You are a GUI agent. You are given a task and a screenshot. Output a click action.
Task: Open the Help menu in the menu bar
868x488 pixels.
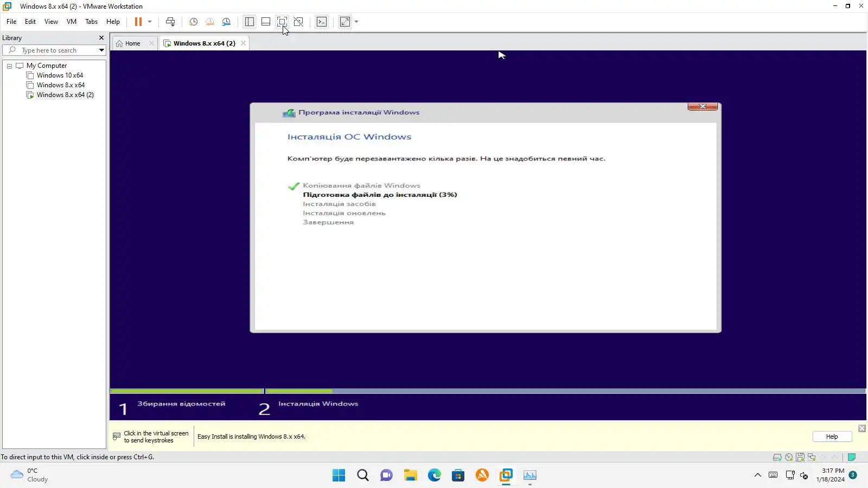click(113, 22)
